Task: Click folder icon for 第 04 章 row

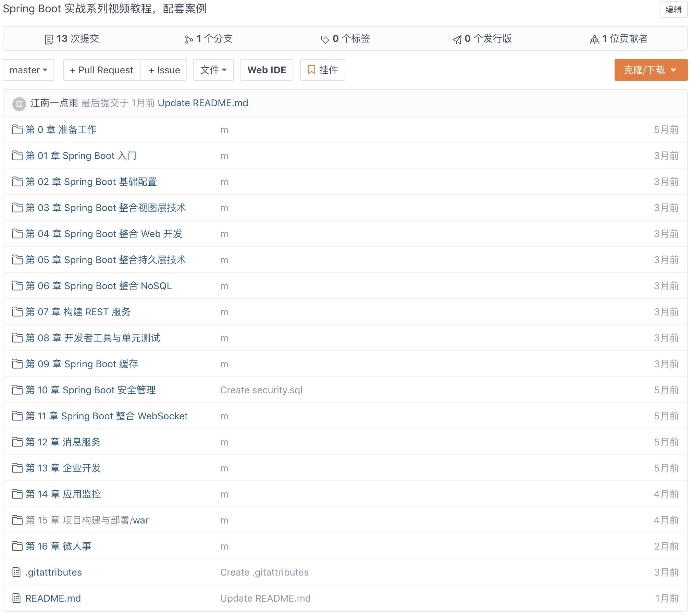Action: [17, 234]
